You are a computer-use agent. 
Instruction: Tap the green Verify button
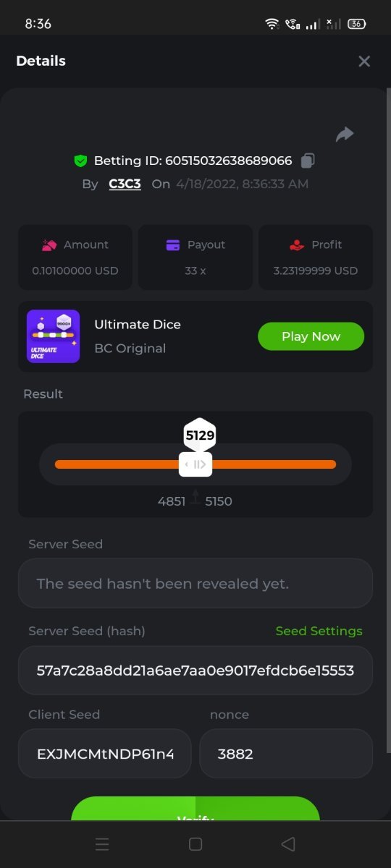click(195, 809)
